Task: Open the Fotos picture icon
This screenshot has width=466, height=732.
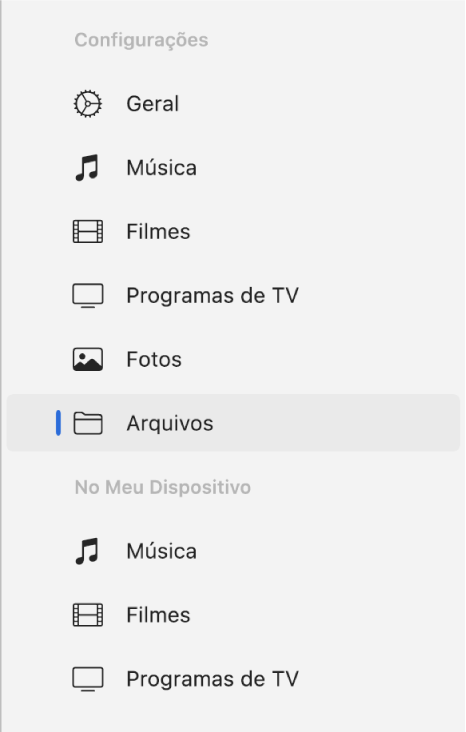Action: tap(87, 359)
